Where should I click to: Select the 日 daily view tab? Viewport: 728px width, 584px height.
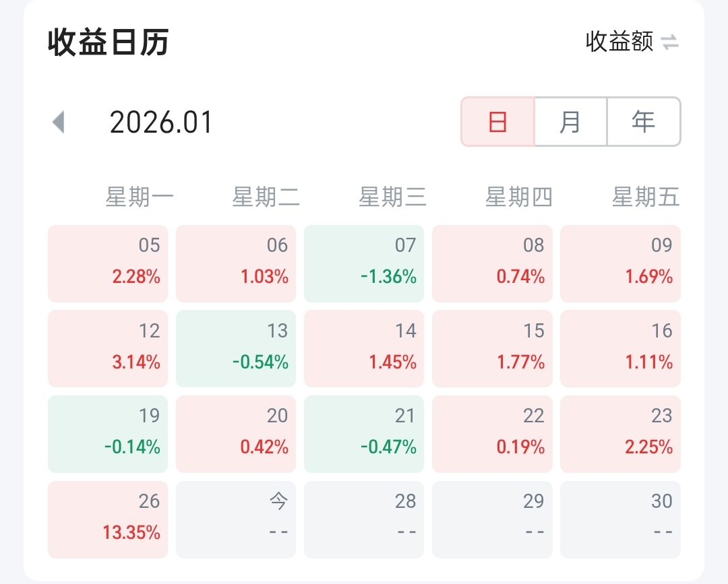pos(497,122)
